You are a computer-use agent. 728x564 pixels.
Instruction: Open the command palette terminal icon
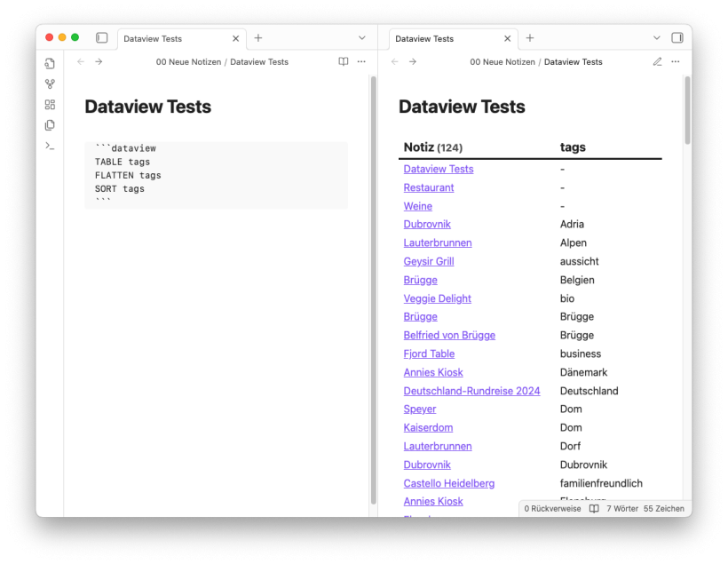[x=50, y=146]
